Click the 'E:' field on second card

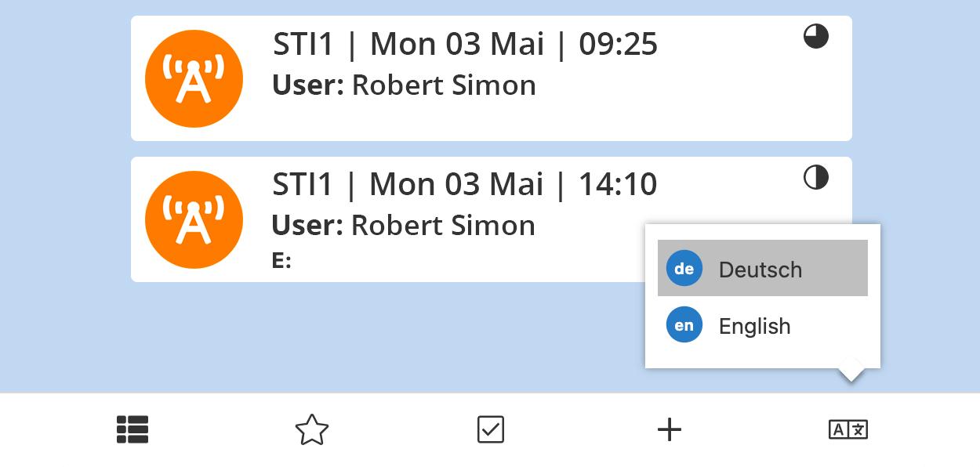[281, 261]
